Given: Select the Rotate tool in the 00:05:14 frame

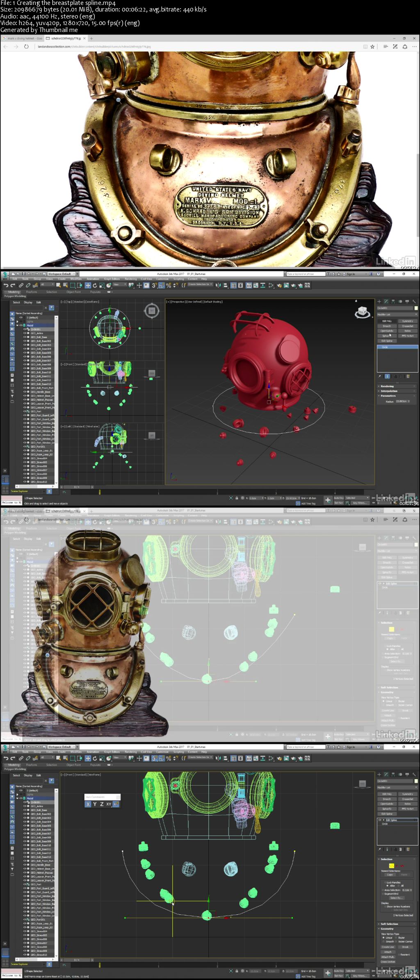Looking at the screenshot, I should pyautogui.click(x=95, y=758).
